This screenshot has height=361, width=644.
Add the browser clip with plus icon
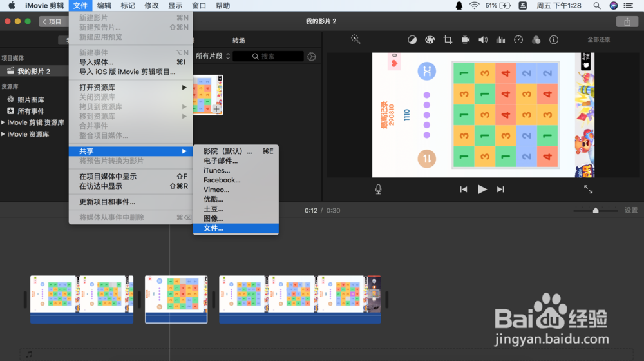pyautogui.click(x=216, y=109)
